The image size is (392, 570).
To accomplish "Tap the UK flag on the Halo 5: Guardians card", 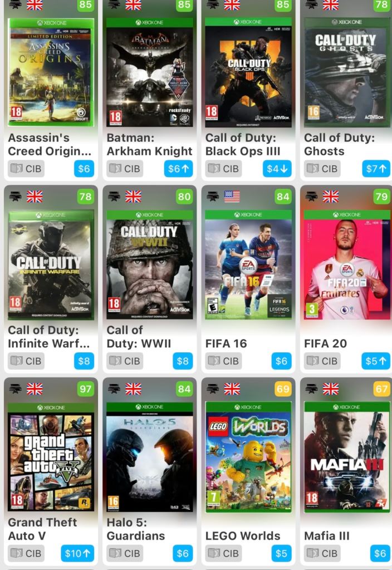I will 134,389.
